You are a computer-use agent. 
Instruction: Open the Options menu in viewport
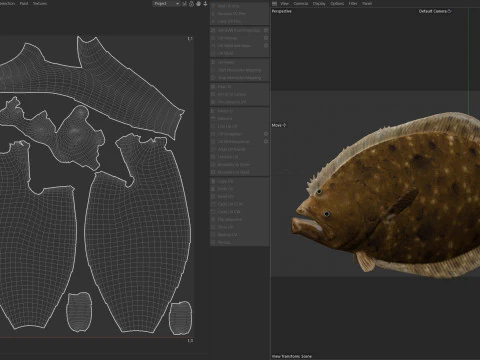click(337, 3)
